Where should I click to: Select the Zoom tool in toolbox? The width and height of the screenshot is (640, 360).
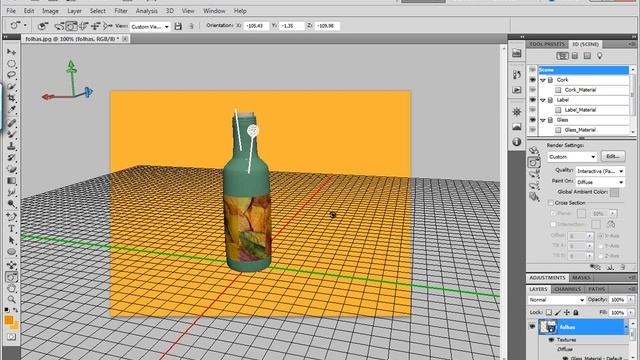(x=11, y=299)
